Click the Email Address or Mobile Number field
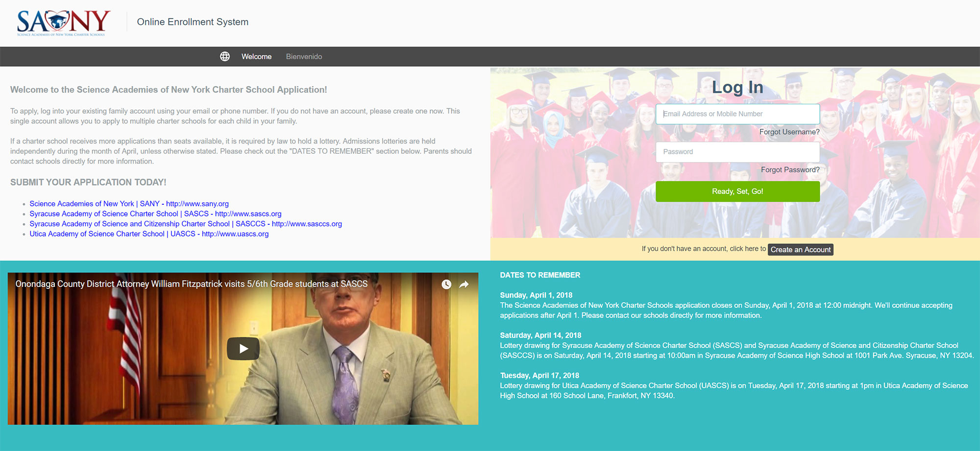This screenshot has width=980, height=451. coord(737,114)
